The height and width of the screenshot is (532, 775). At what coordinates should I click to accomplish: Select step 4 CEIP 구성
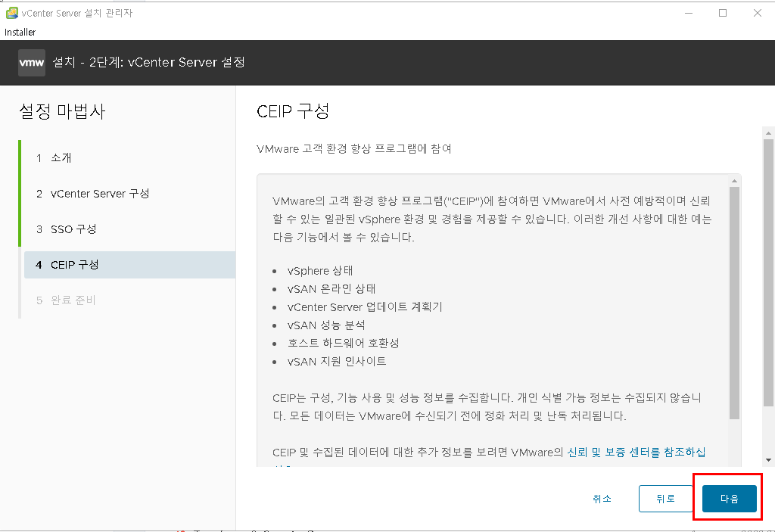[x=129, y=265]
